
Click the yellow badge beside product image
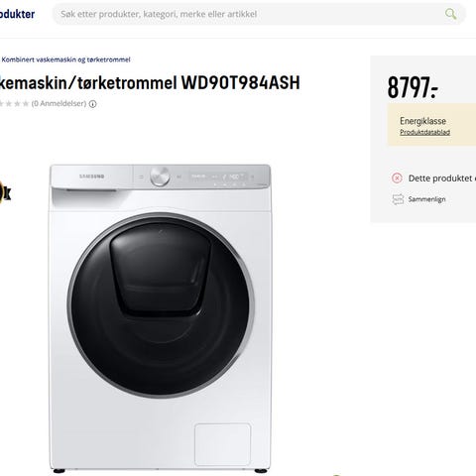[5, 192]
